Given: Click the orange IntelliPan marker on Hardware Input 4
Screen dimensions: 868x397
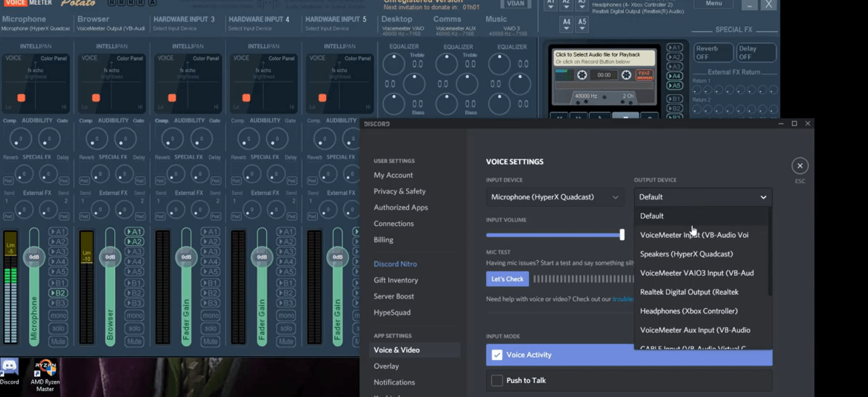Looking at the screenshot, I should 247,98.
